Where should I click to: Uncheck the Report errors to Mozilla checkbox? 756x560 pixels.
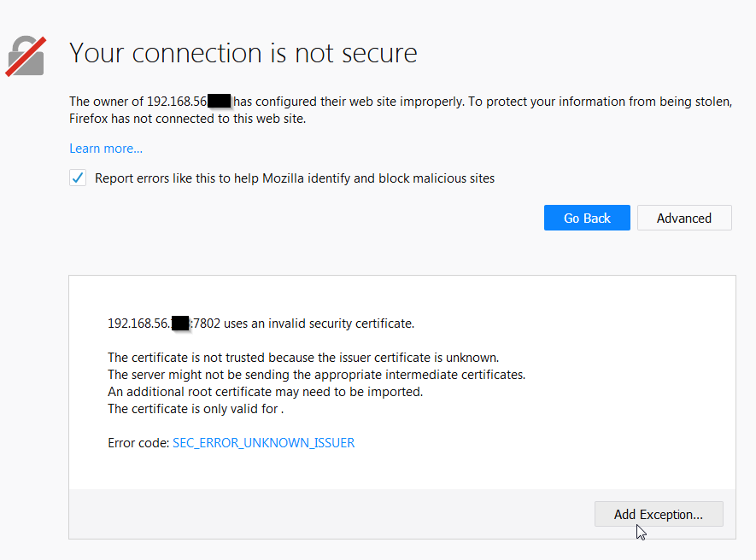(79, 178)
